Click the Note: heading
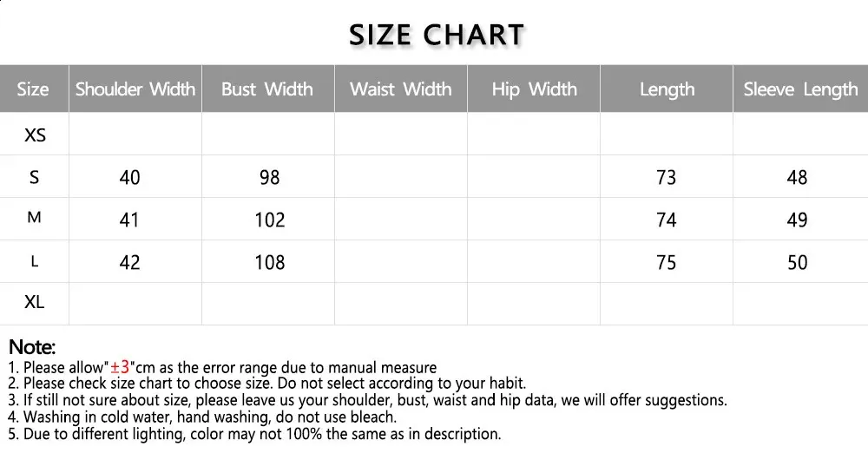 pyautogui.click(x=32, y=347)
